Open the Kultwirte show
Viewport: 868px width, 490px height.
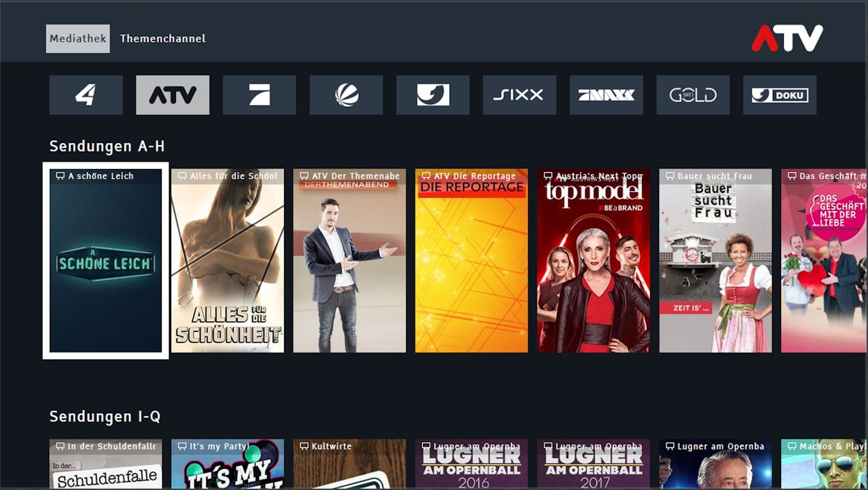(349, 464)
